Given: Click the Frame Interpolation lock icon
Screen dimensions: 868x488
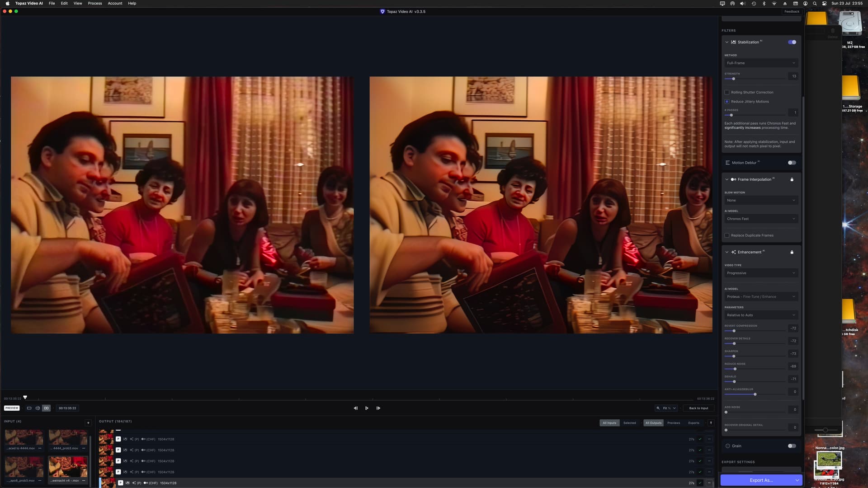Looking at the screenshot, I should (x=792, y=179).
